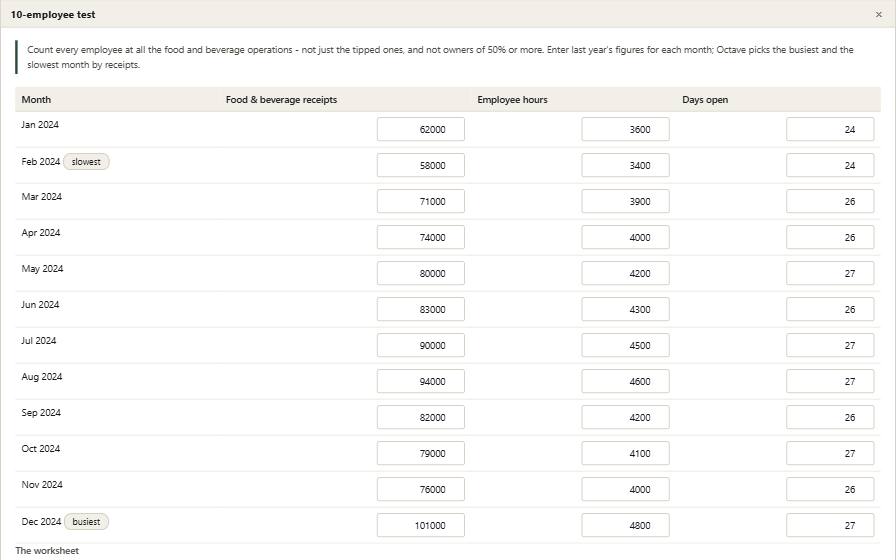This screenshot has width=896, height=560.
Task: Click the Dec 2024 row label
Action: pos(41,522)
